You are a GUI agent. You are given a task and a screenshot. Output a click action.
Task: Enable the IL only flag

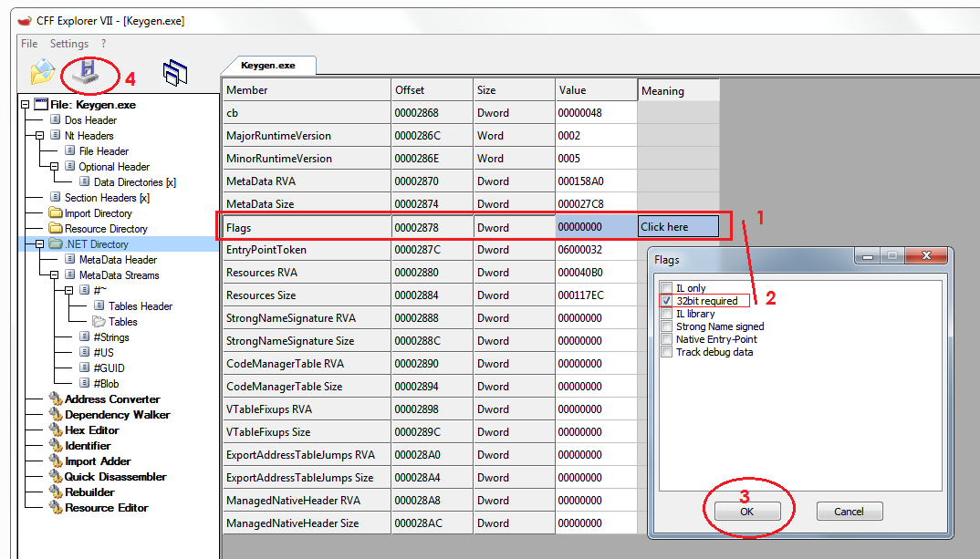667,288
